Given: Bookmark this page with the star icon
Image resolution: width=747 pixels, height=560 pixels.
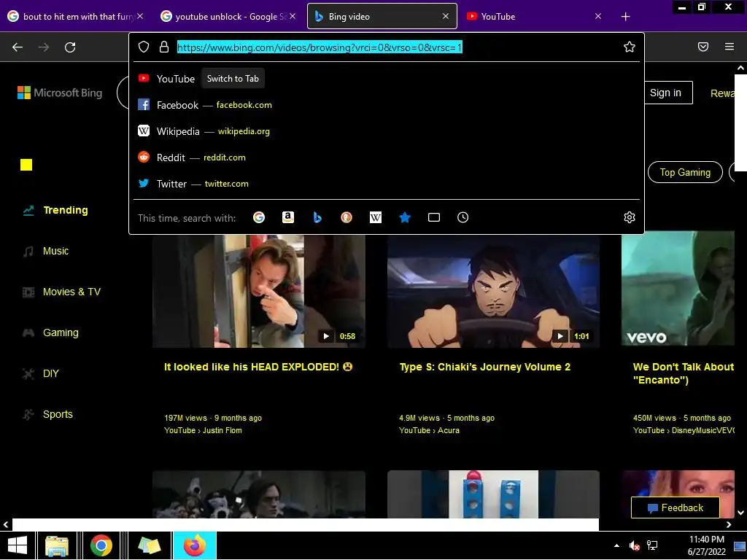Looking at the screenshot, I should [x=630, y=47].
